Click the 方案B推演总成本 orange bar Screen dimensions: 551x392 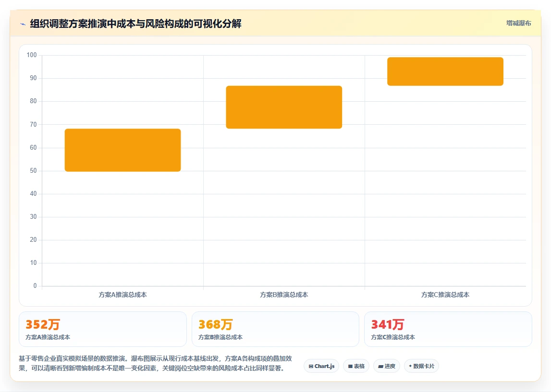pos(284,107)
